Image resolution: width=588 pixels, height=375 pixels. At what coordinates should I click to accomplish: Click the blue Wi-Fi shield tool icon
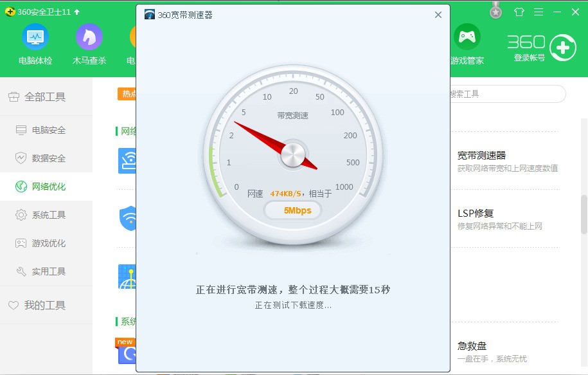(128, 219)
